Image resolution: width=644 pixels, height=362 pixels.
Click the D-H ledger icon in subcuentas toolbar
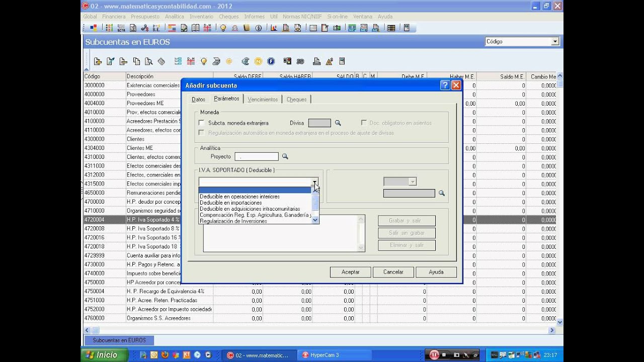point(191,61)
